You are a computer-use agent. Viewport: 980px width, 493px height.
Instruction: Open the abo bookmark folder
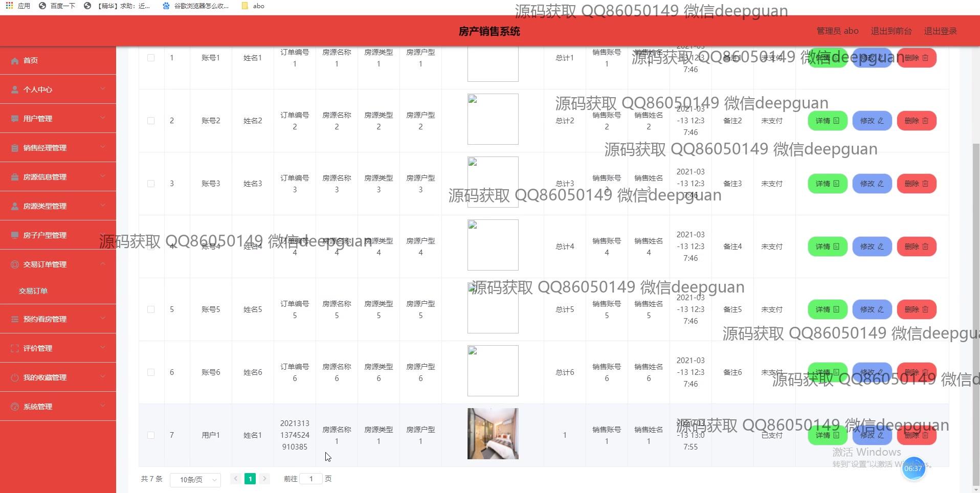[253, 6]
